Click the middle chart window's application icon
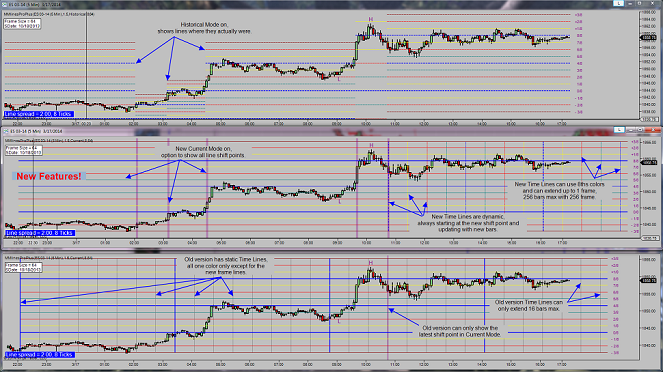Viewport: 663px width, 372px height. 5,131
